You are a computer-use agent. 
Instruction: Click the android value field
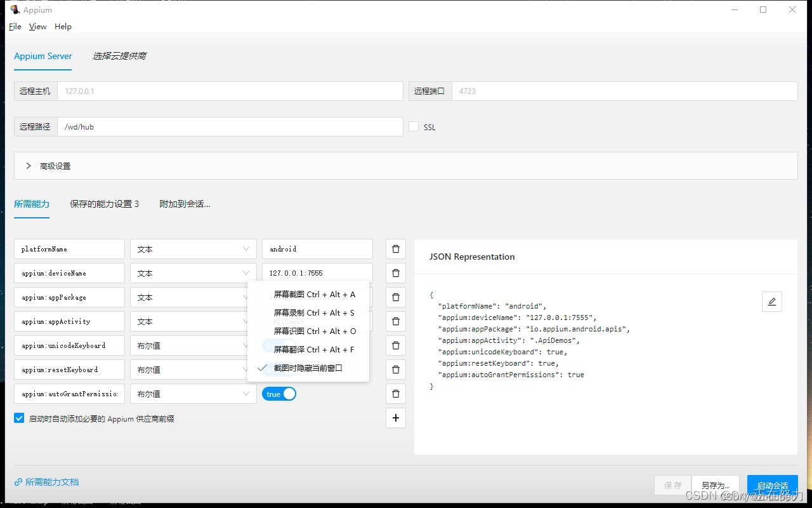(x=317, y=249)
